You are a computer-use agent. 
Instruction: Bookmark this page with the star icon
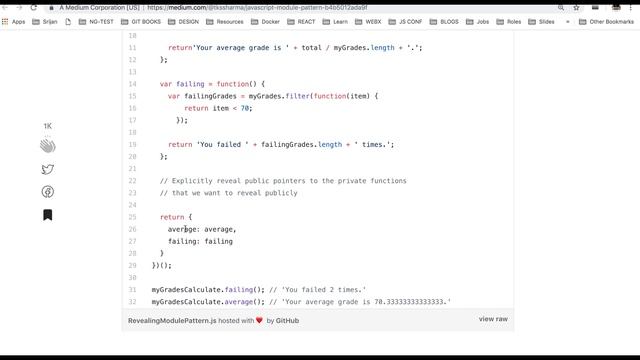(x=576, y=8)
